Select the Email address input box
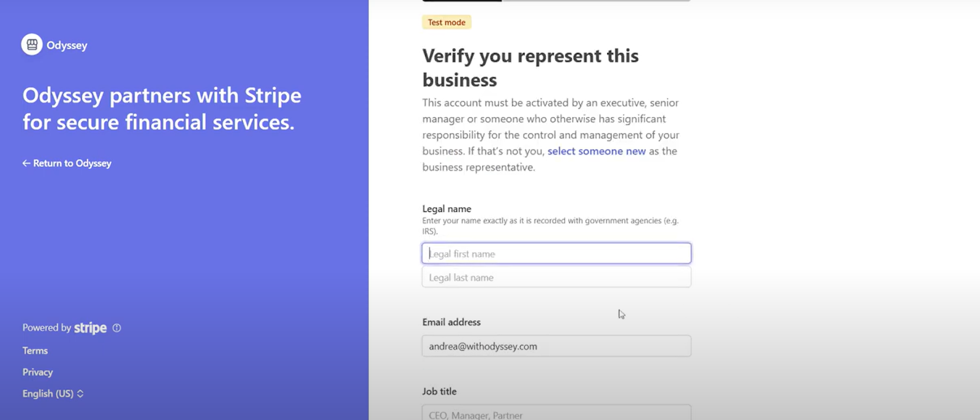The image size is (980, 420). (556, 346)
